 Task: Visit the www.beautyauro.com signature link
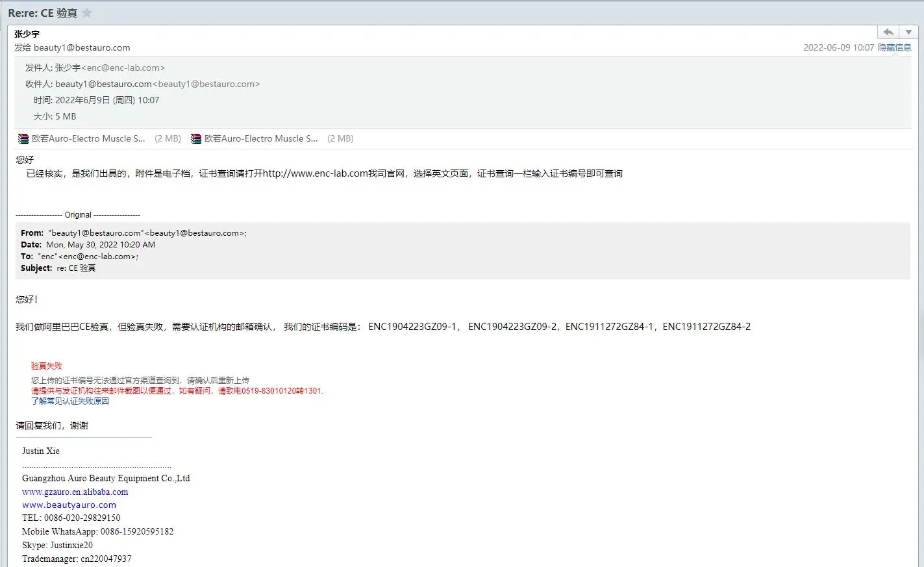click(x=69, y=505)
